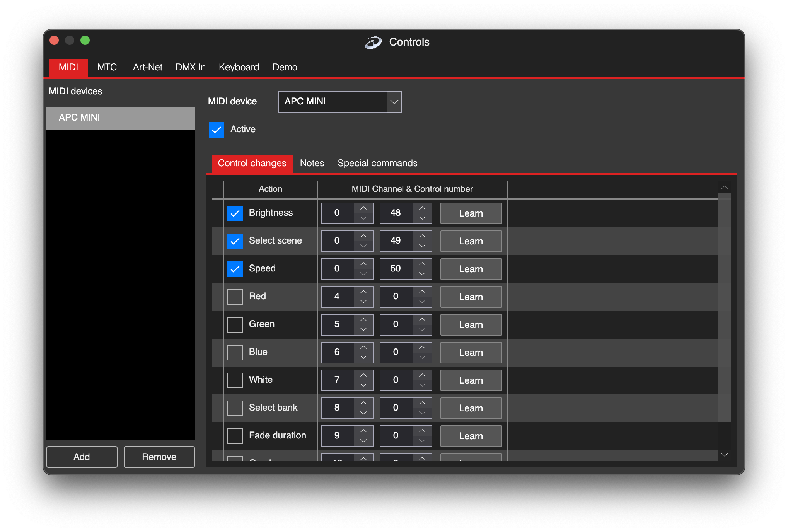788x532 pixels.
Task: Switch to the DMX In tab
Action: (x=191, y=67)
